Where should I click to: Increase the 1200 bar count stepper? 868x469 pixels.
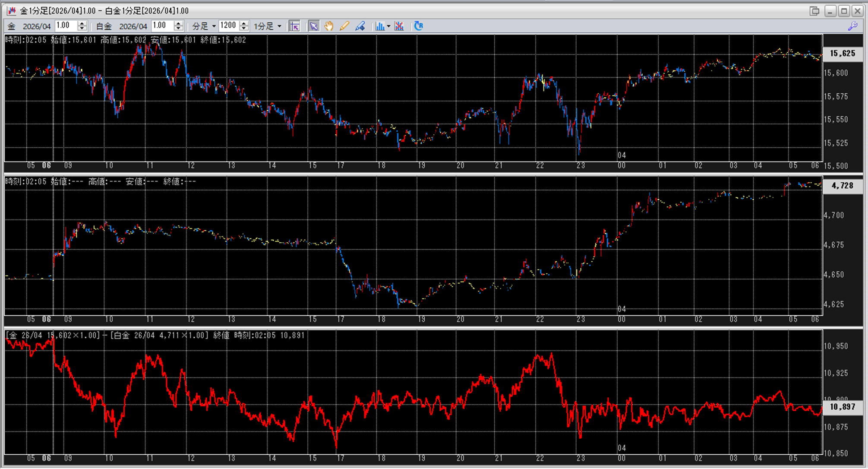[x=244, y=23]
